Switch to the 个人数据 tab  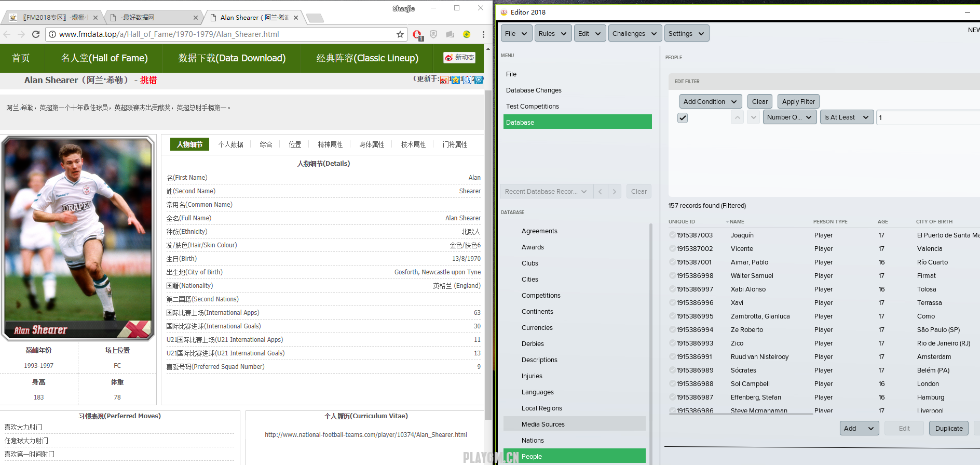click(230, 144)
